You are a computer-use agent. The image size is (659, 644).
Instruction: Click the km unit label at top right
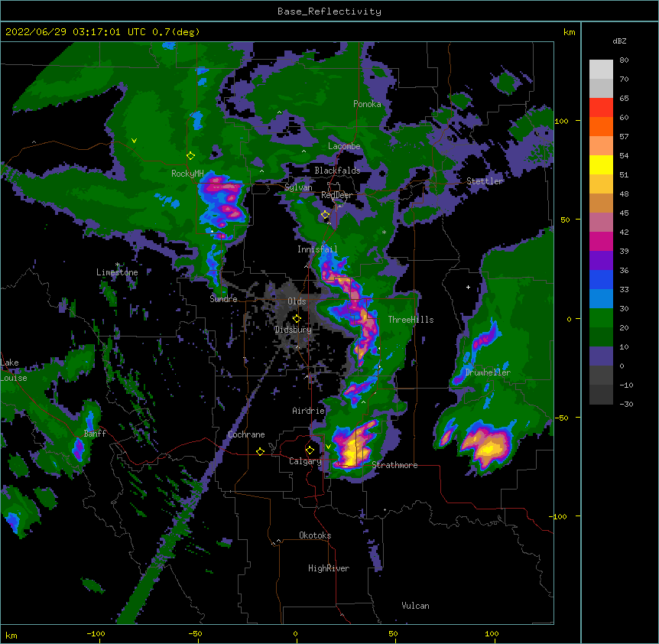(569, 32)
